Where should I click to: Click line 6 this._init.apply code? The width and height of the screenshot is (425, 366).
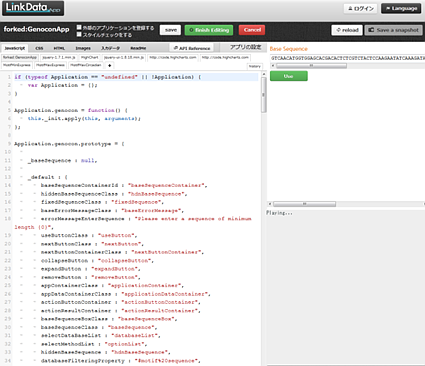[x=84, y=119]
